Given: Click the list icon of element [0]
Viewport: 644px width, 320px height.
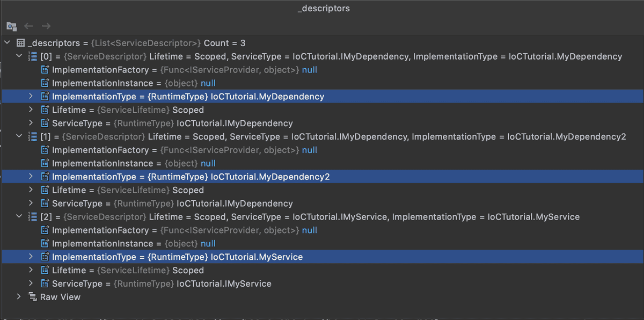Looking at the screenshot, I should click(32, 56).
